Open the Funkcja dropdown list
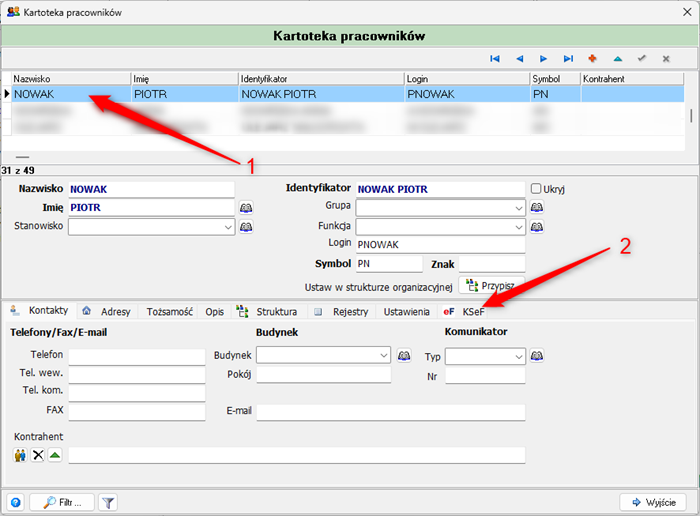The image size is (700, 516). [518, 227]
